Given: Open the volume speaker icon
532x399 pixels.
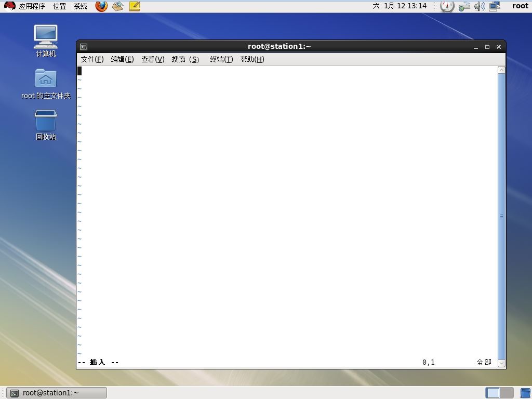Looking at the screenshot, I should (480, 6).
